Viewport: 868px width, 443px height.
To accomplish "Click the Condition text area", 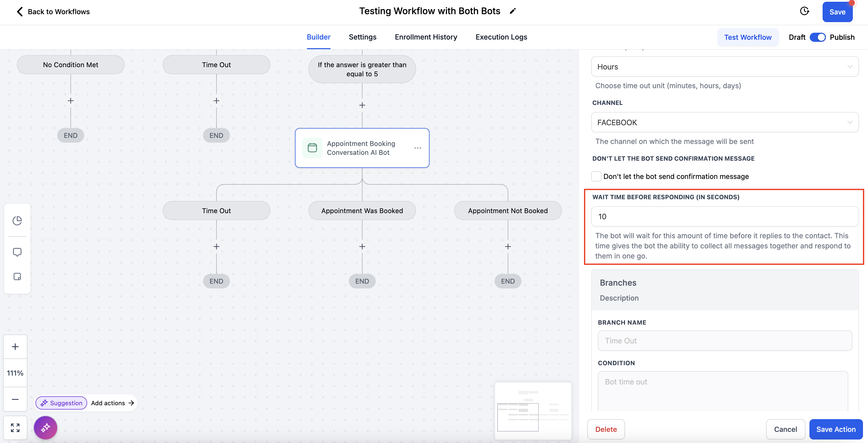I will click(x=723, y=391).
